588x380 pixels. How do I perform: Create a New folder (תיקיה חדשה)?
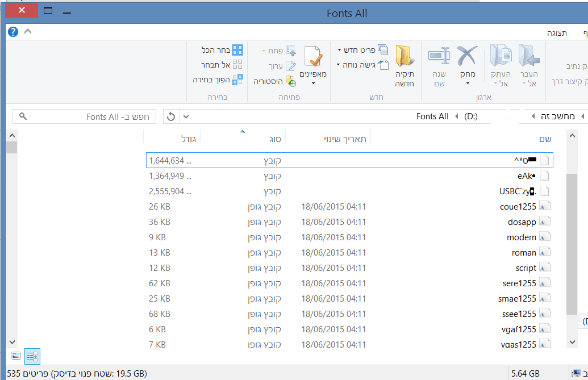[404, 66]
